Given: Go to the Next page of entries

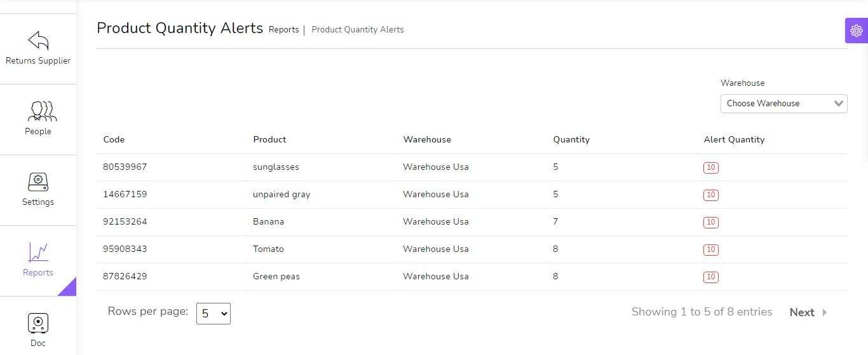Looking at the screenshot, I should 802,312.
